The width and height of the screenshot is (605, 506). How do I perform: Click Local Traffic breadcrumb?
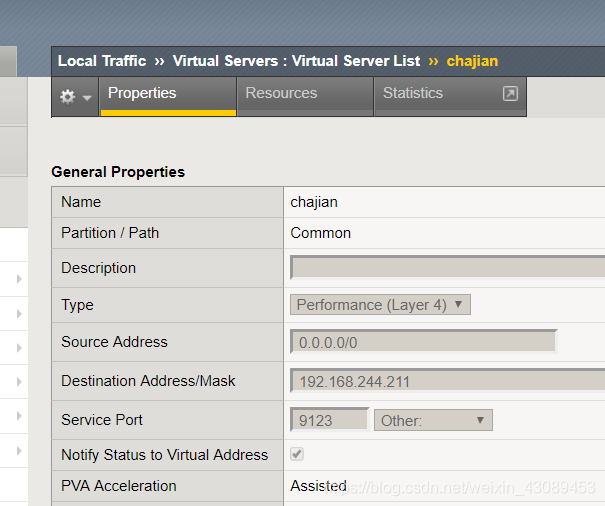click(102, 61)
